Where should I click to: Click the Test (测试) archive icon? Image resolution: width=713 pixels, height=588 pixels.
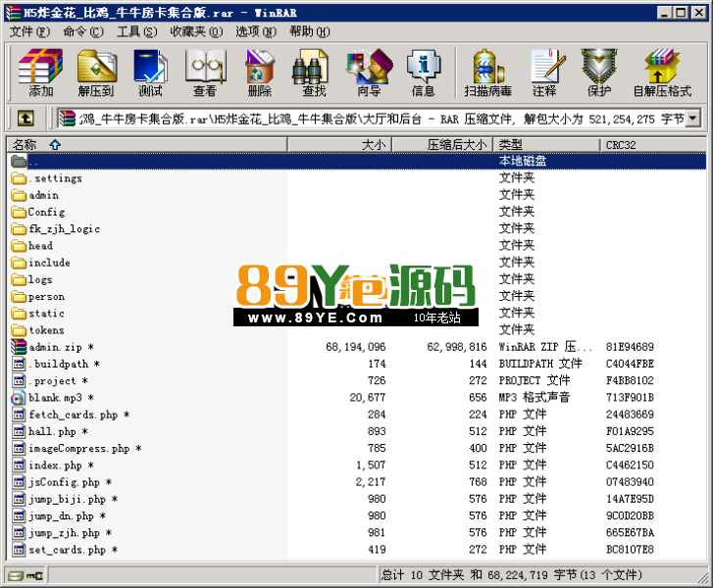150,73
